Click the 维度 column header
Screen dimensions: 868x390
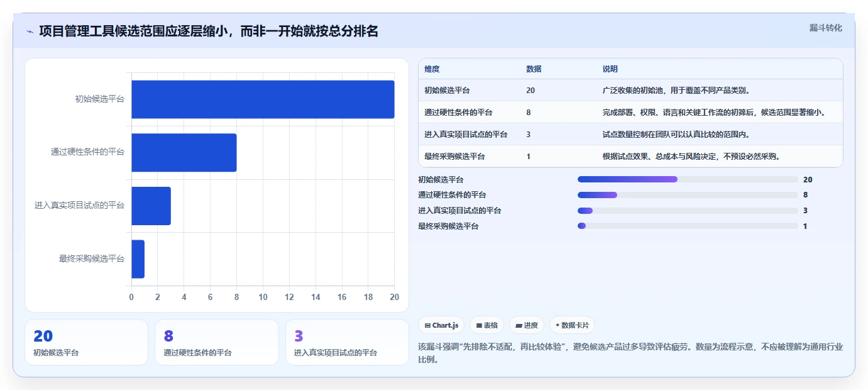point(432,69)
